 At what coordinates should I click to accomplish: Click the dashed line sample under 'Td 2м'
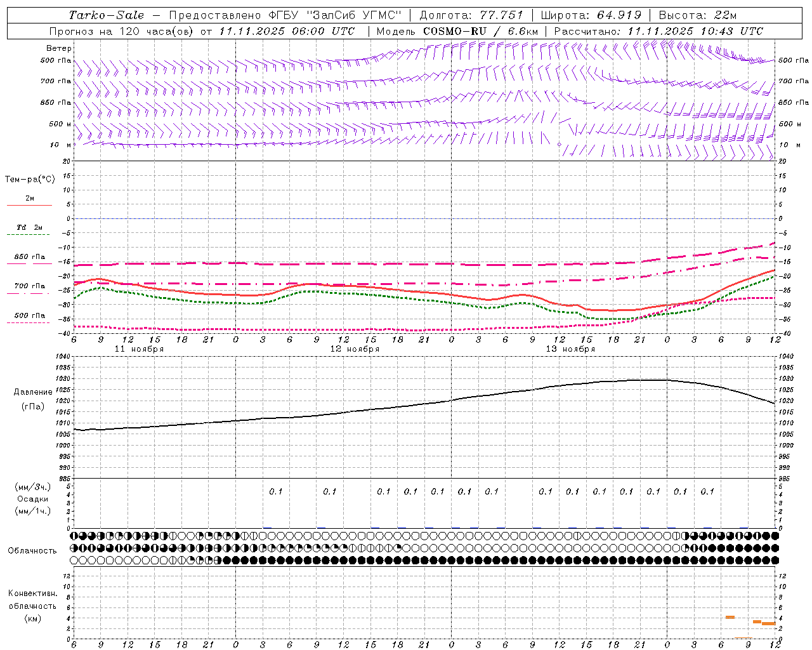point(29,235)
